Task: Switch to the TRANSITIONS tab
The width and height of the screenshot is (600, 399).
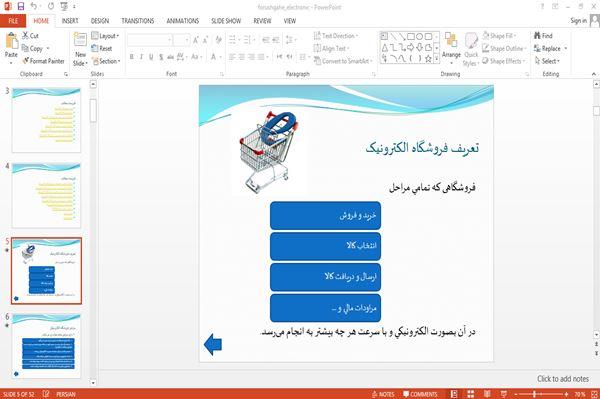Action: (138, 21)
